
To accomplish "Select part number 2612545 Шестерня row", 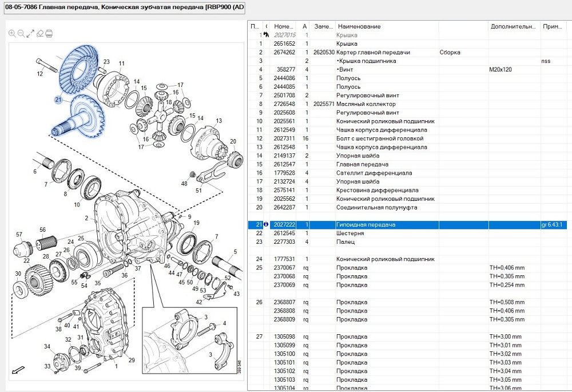I will pyautogui.click(x=350, y=233).
